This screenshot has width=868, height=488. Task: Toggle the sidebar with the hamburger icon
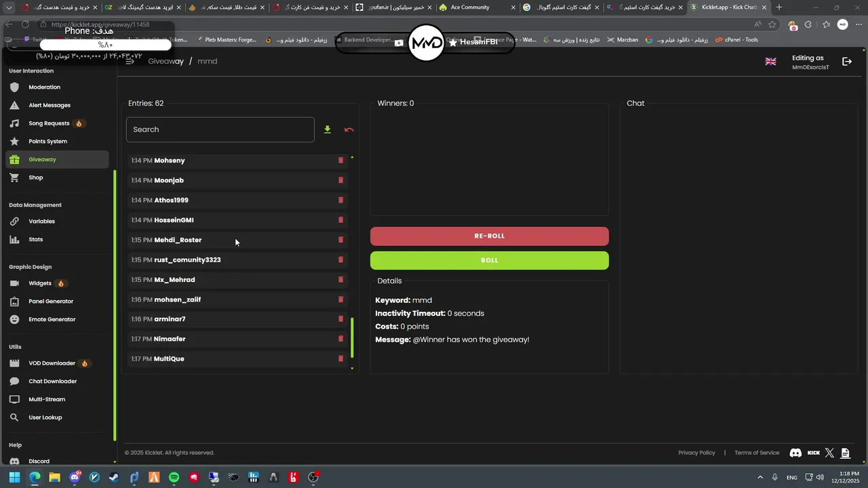(130, 61)
